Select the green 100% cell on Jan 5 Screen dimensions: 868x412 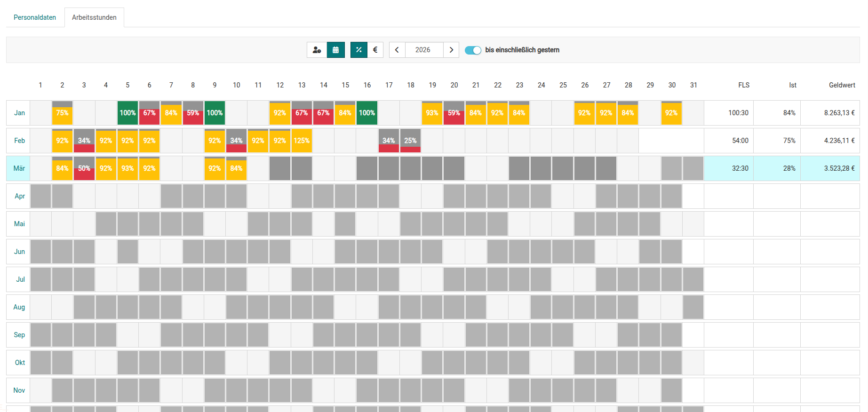(127, 113)
